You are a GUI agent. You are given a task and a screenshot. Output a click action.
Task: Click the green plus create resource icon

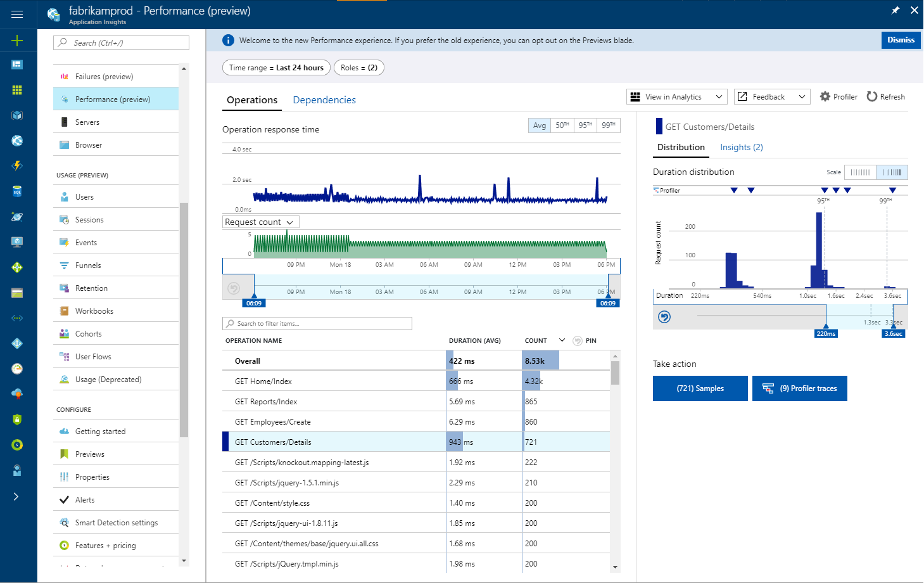[x=17, y=41]
